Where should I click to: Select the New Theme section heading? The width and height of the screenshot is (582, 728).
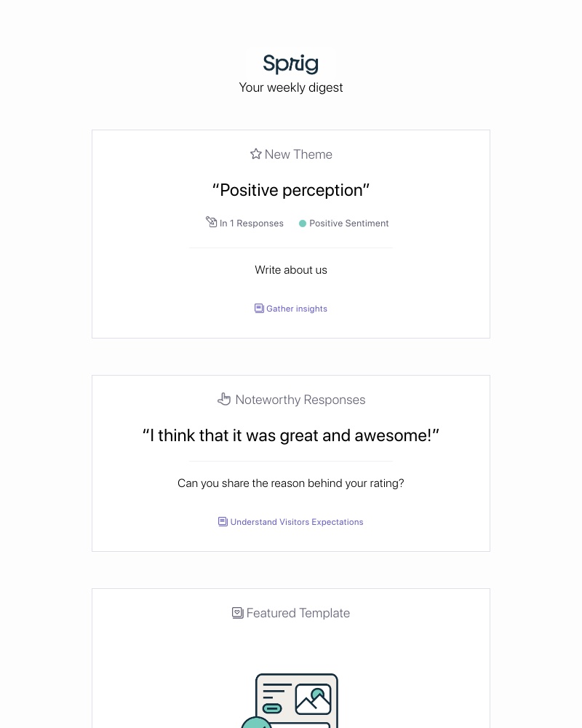(298, 154)
